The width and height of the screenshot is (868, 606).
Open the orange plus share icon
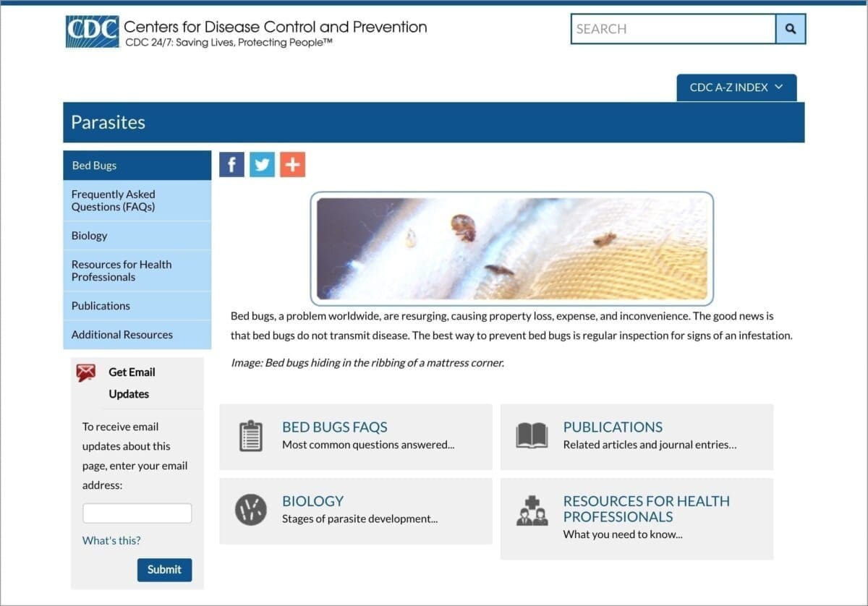click(x=292, y=164)
